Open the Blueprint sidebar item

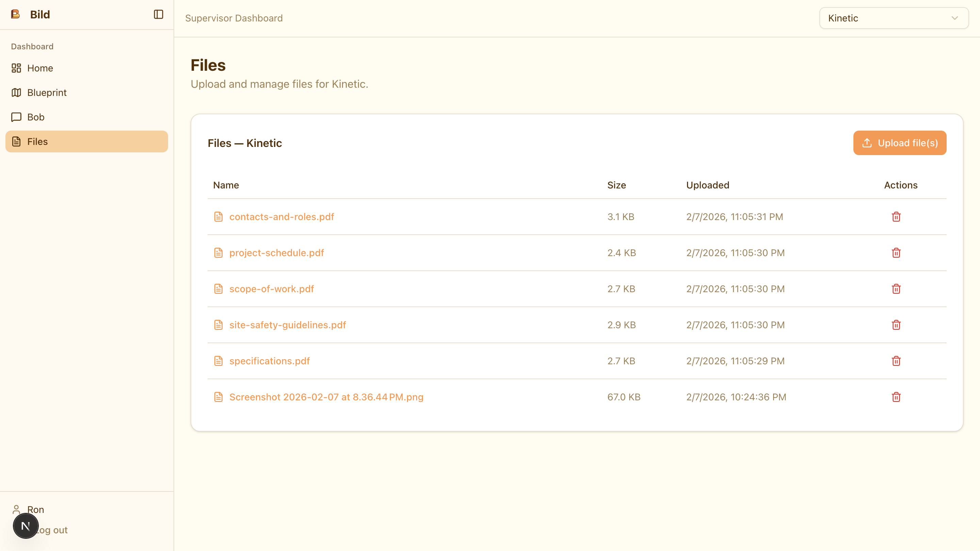47,93
